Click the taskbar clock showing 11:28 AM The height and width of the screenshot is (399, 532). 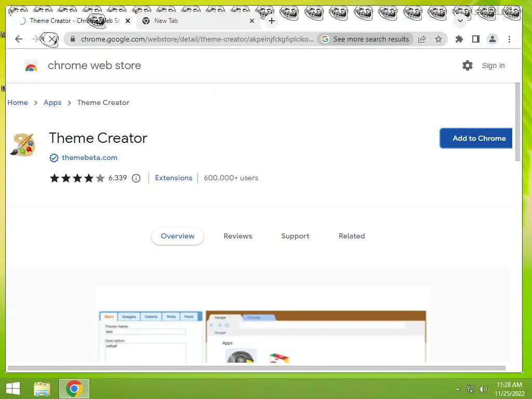(x=509, y=389)
